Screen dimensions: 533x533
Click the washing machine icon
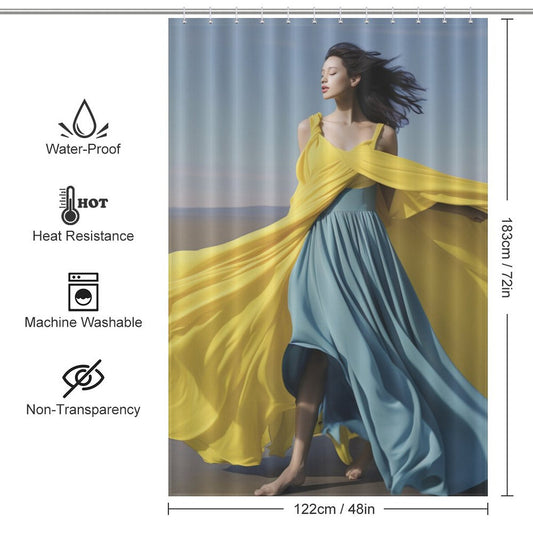point(83,292)
